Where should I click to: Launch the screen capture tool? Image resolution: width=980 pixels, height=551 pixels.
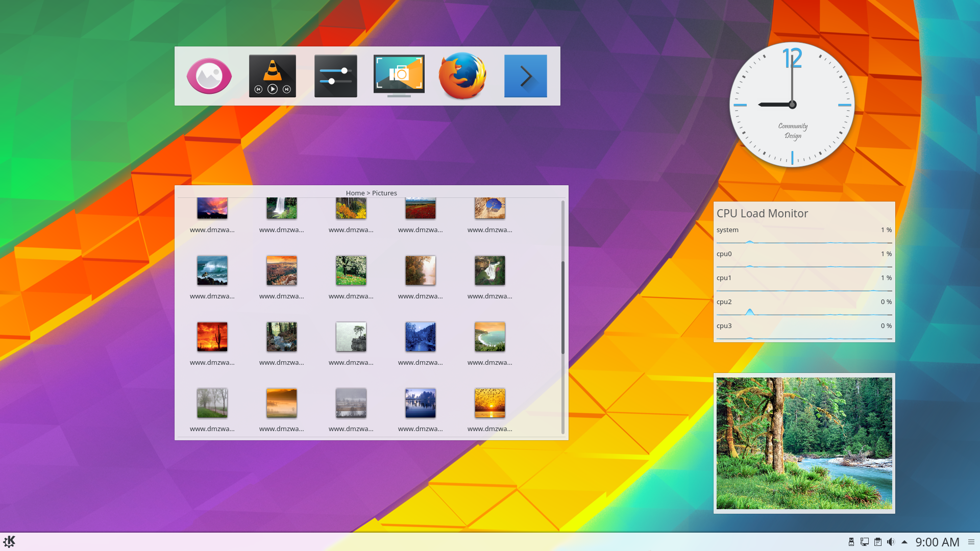click(399, 76)
